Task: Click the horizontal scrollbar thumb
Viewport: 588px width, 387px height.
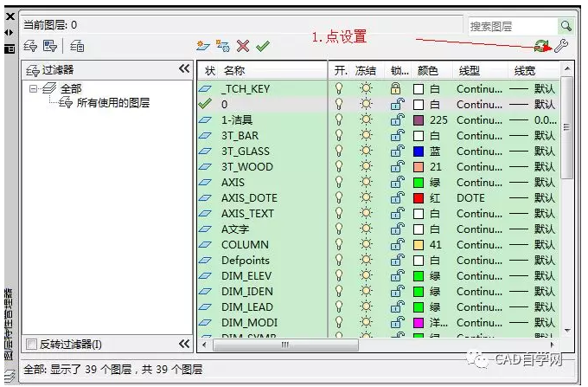Action: pos(285,345)
